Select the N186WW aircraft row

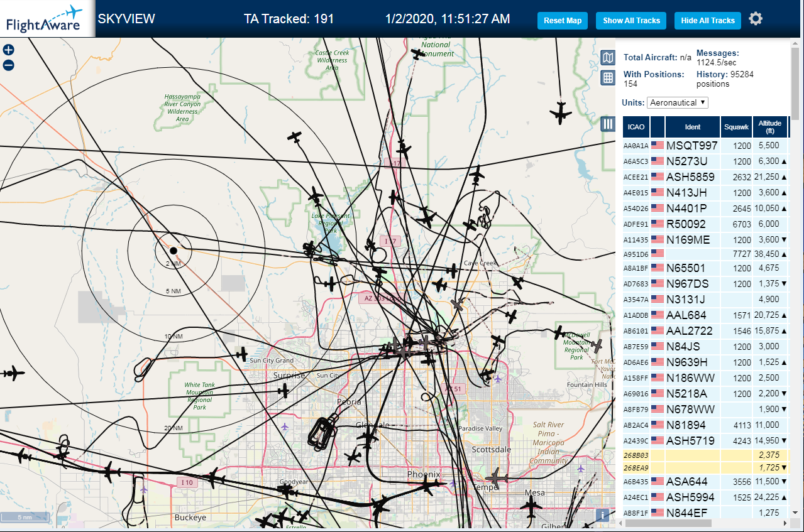[705, 378]
